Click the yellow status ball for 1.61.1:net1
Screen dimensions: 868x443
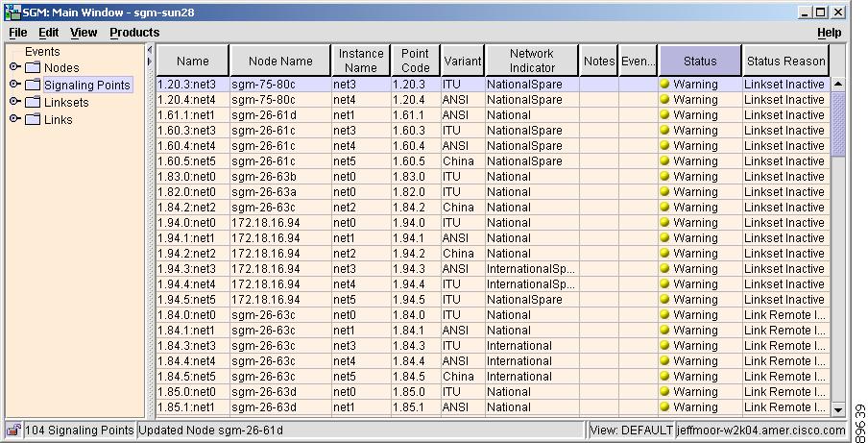[x=664, y=115]
